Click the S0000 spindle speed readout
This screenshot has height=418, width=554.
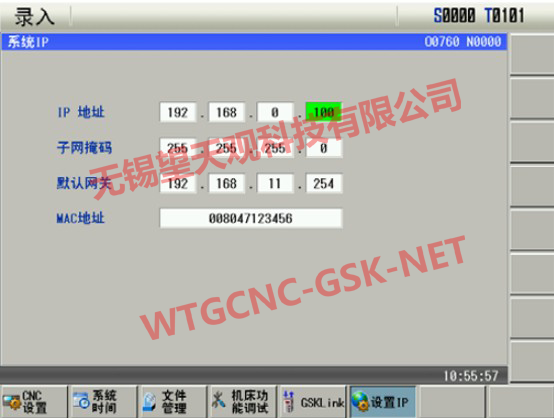coord(454,16)
